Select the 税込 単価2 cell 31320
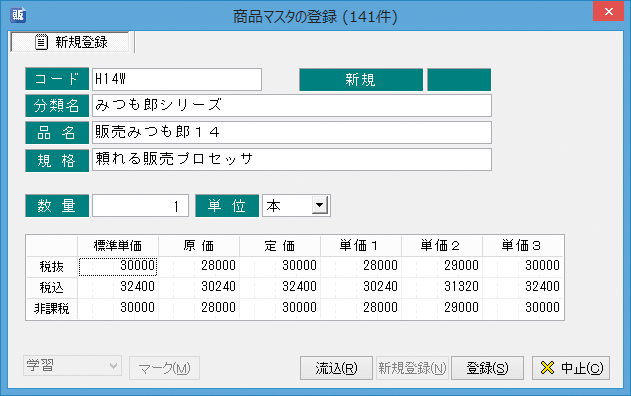 (442, 287)
